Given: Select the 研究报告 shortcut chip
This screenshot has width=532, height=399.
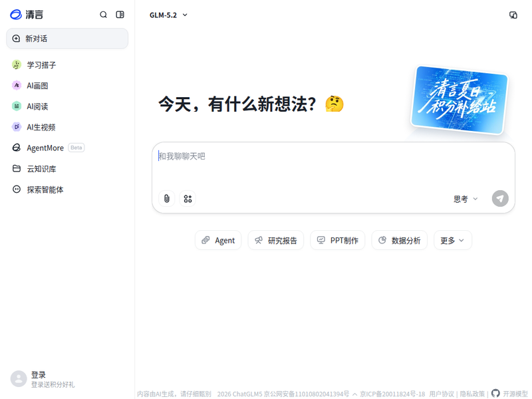Looking at the screenshot, I should 276,240.
